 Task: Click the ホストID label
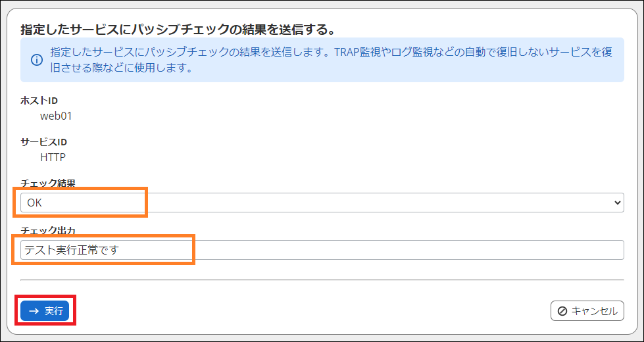(39, 101)
